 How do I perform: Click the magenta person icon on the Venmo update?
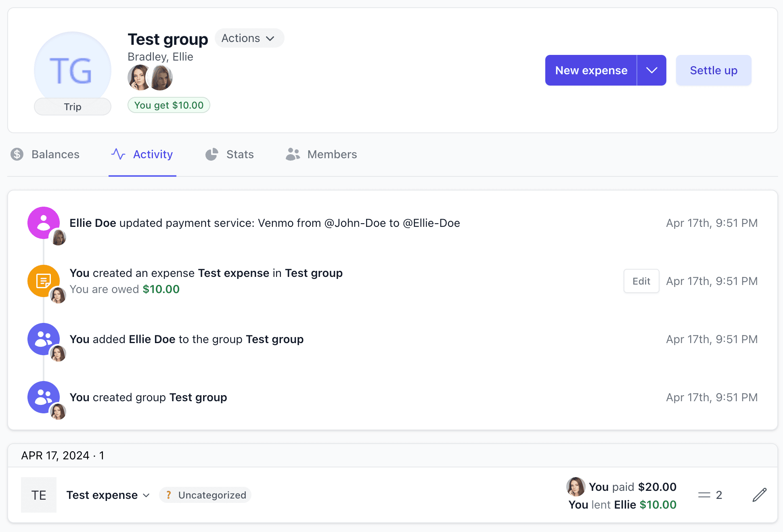pyautogui.click(x=43, y=222)
